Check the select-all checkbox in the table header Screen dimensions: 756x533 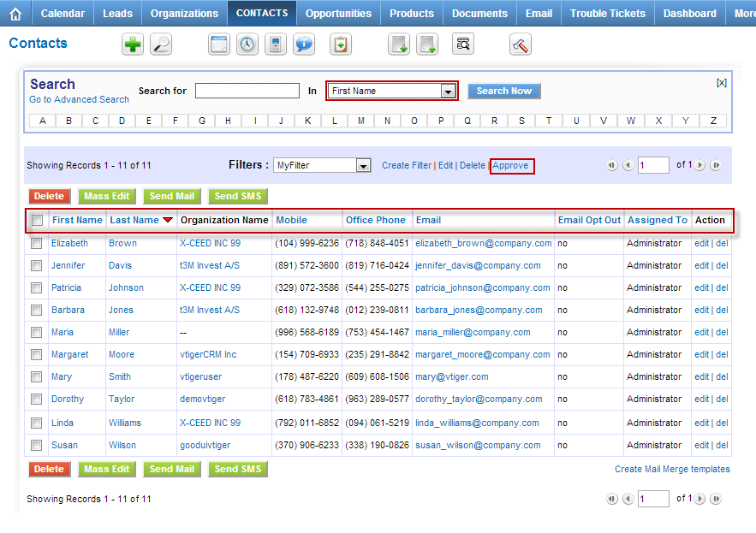(37, 221)
